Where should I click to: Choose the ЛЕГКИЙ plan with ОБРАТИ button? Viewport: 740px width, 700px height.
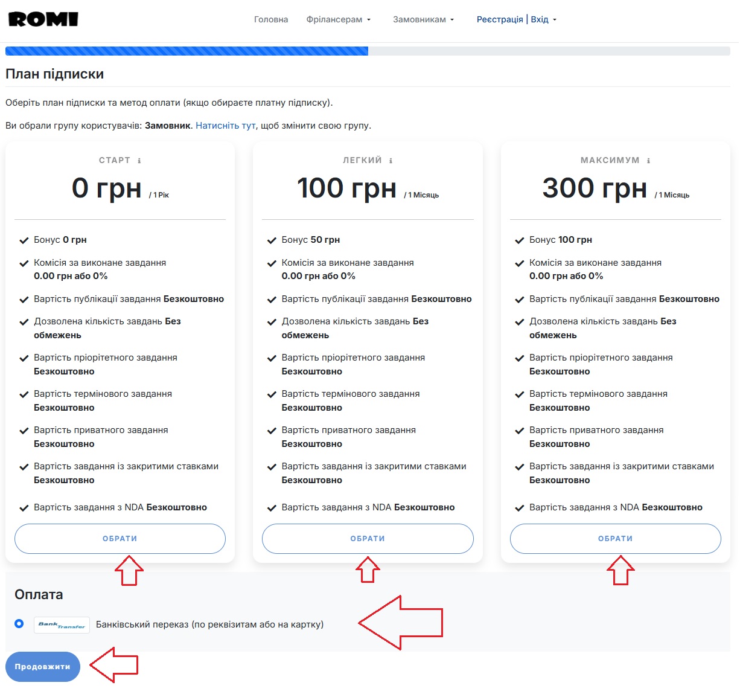coord(368,538)
